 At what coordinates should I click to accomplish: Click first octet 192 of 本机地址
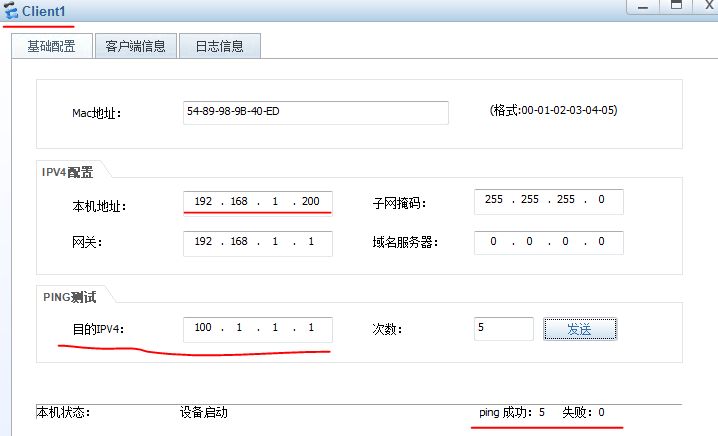coord(203,202)
